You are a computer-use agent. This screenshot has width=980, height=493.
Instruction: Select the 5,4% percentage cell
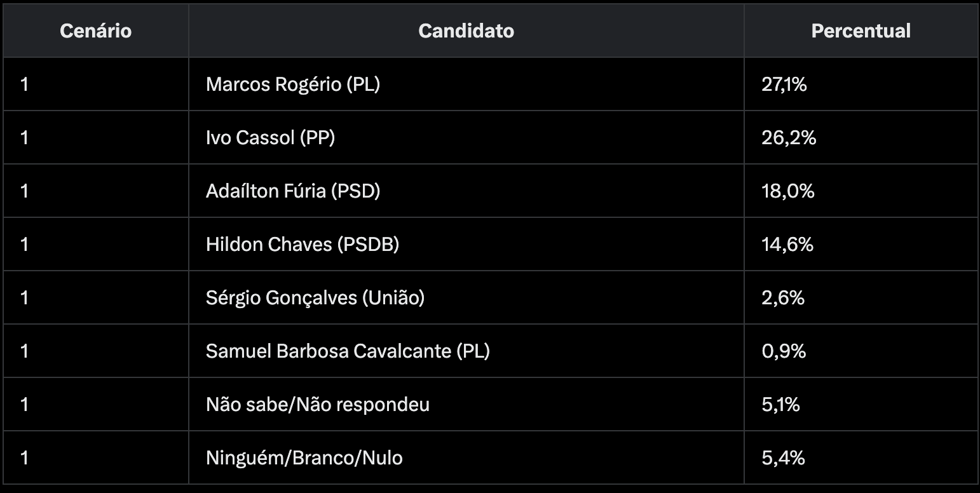(x=783, y=458)
